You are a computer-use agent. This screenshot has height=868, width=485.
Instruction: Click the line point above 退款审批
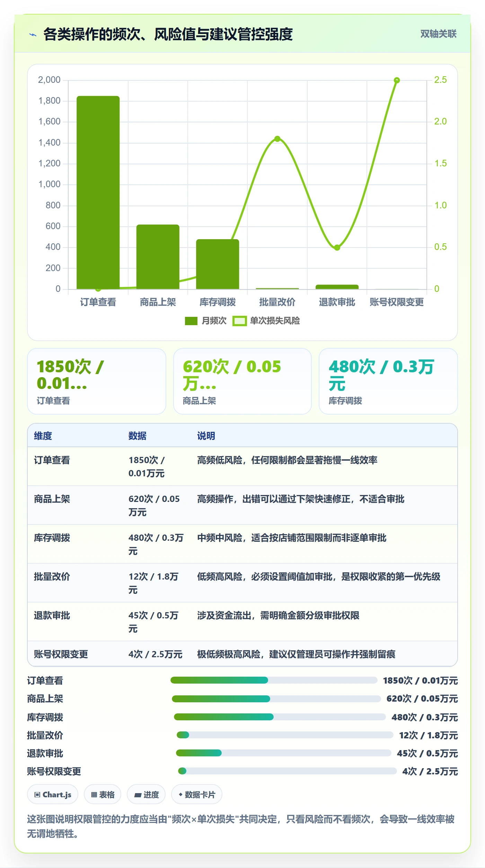click(x=337, y=247)
